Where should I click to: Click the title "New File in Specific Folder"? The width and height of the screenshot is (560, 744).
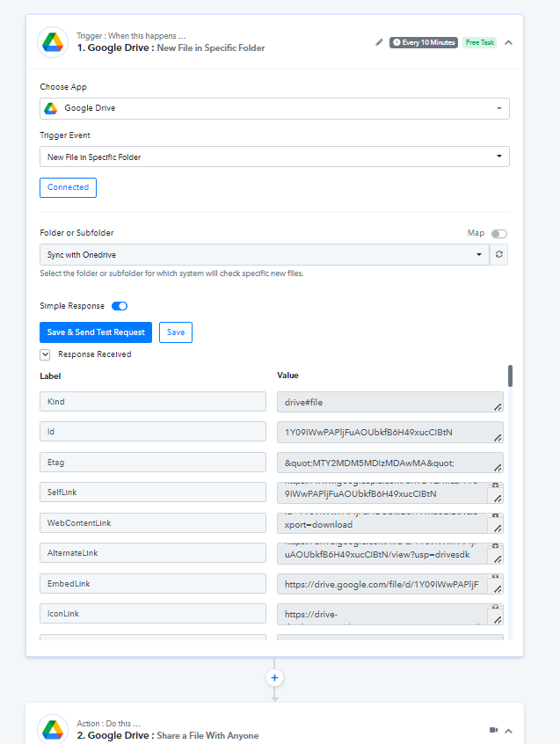(211, 47)
